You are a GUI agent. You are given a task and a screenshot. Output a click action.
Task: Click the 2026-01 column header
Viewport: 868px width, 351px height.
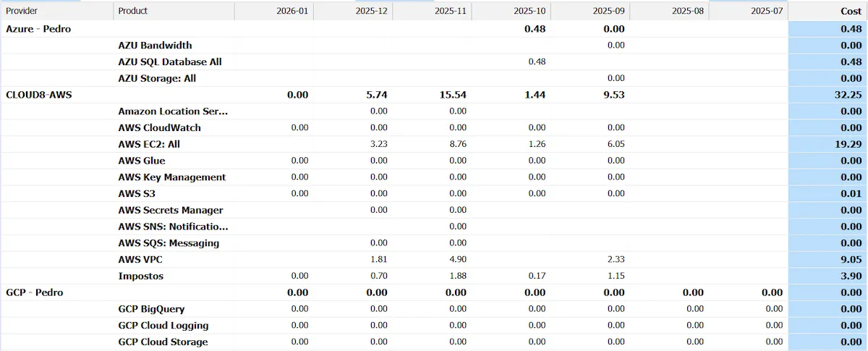[273, 11]
